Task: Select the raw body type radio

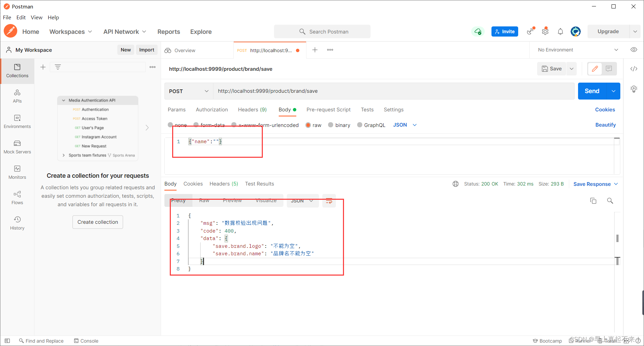Action: point(308,125)
